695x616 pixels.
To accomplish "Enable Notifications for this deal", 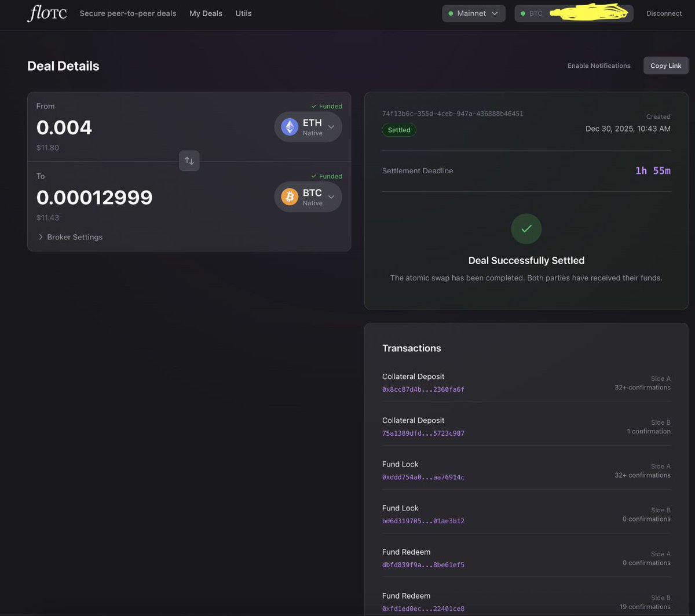I will coord(599,65).
